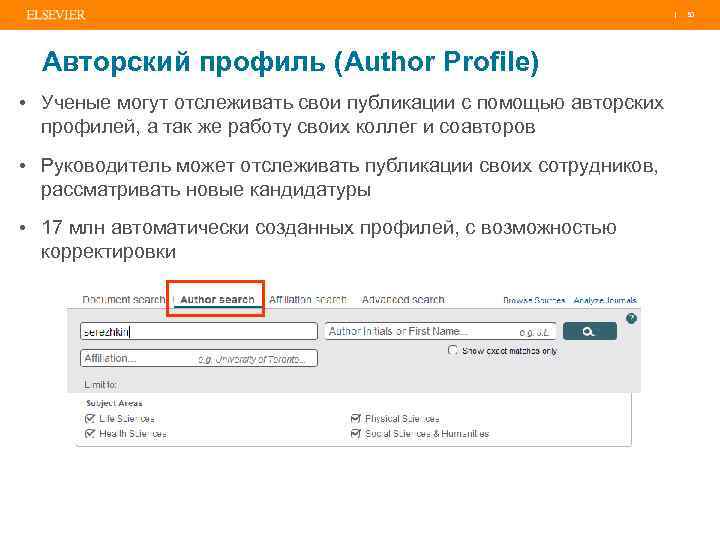This screenshot has height=540, width=720.
Task: Click the bullet starting 'Ученые могут отслеживать'
Action: tap(352, 114)
